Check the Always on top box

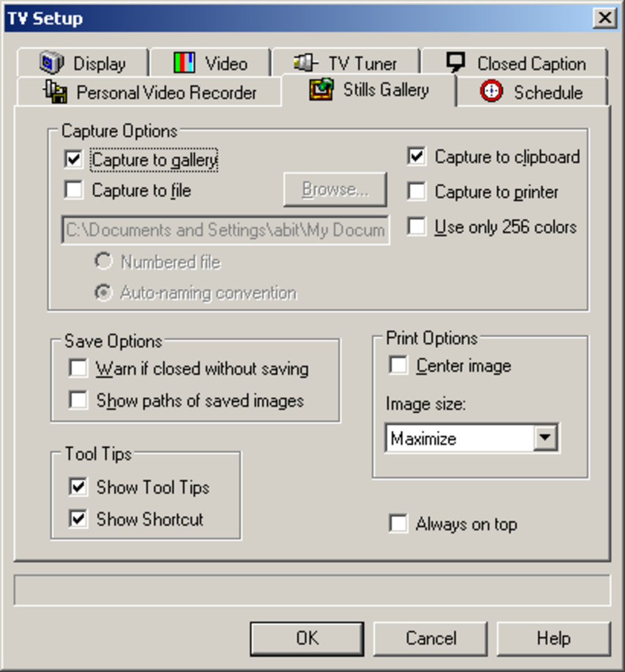(x=398, y=524)
